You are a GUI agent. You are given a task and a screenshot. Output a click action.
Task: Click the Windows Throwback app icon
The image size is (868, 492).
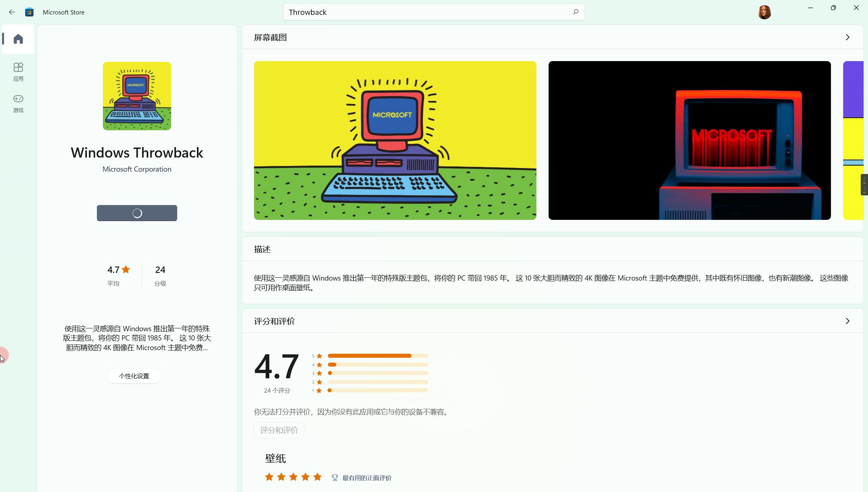click(x=137, y=96)
